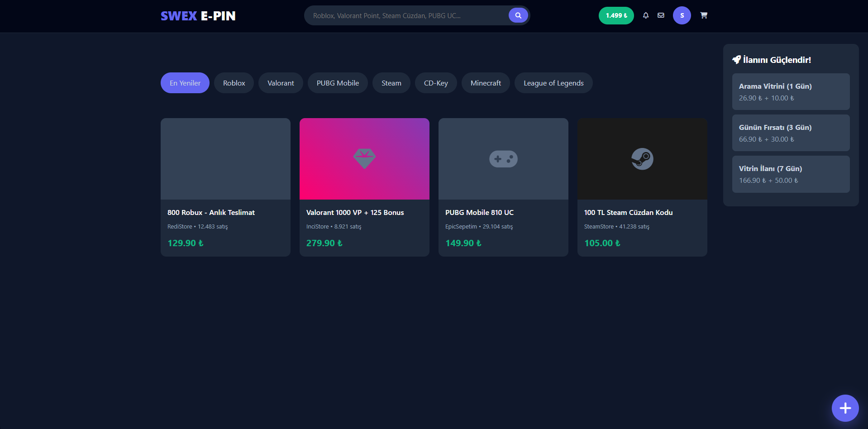868x429 pixels.
Task: Filter by the Steam category
Action: 391,83
